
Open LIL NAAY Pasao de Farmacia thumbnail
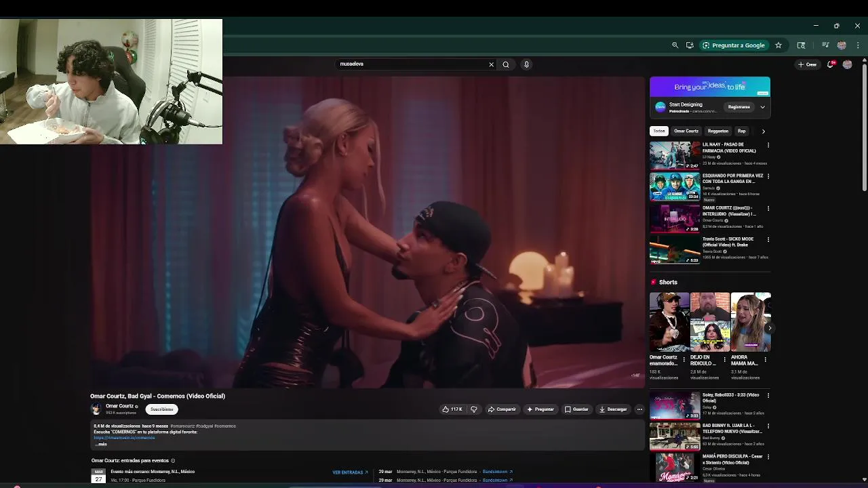(x=675, y=155)
